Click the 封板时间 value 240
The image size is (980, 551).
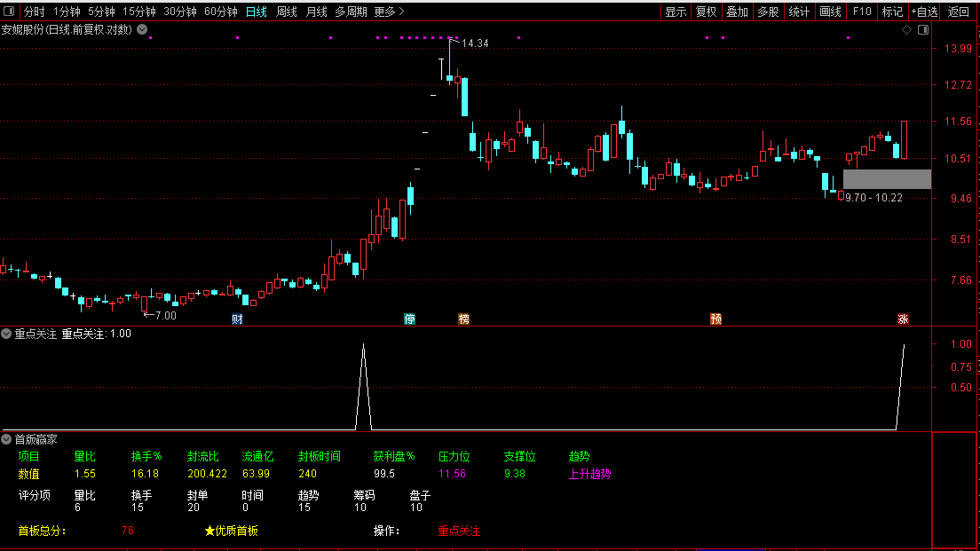(x=307, y=474)
